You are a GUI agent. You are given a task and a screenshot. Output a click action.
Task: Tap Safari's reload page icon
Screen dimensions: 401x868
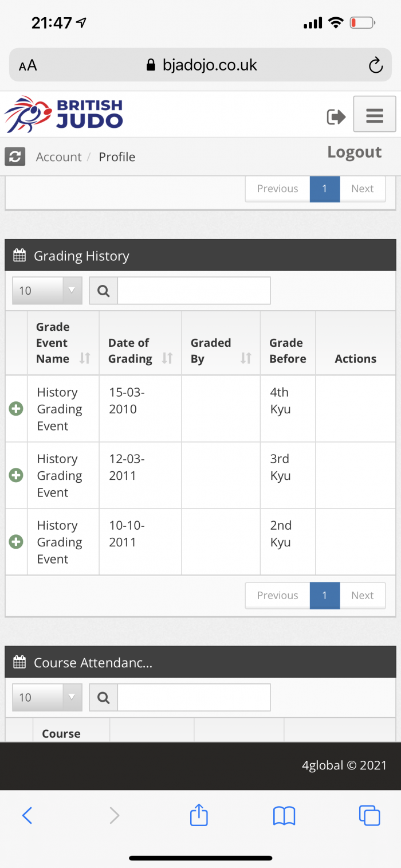pos(375,65)
